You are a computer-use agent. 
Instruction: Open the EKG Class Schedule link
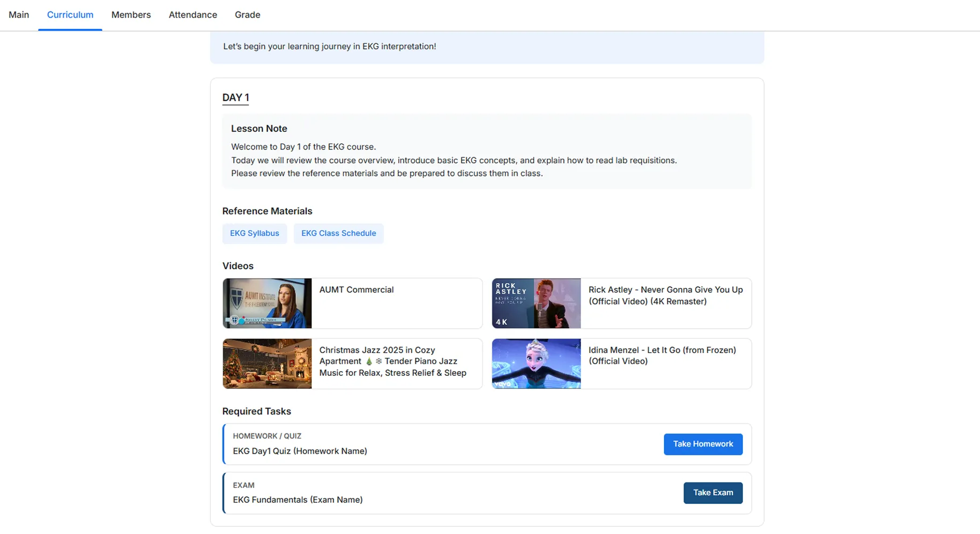(338, 233)
